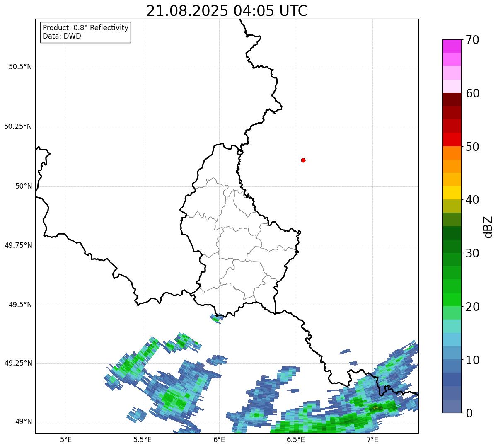The image size is (498, 448).
Task: Click the colorbar 20 tick label
Action: click(472, 307)
